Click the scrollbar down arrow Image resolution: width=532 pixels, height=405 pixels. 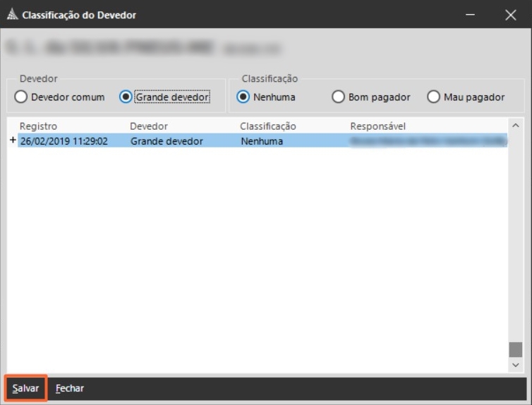point(515,365)
